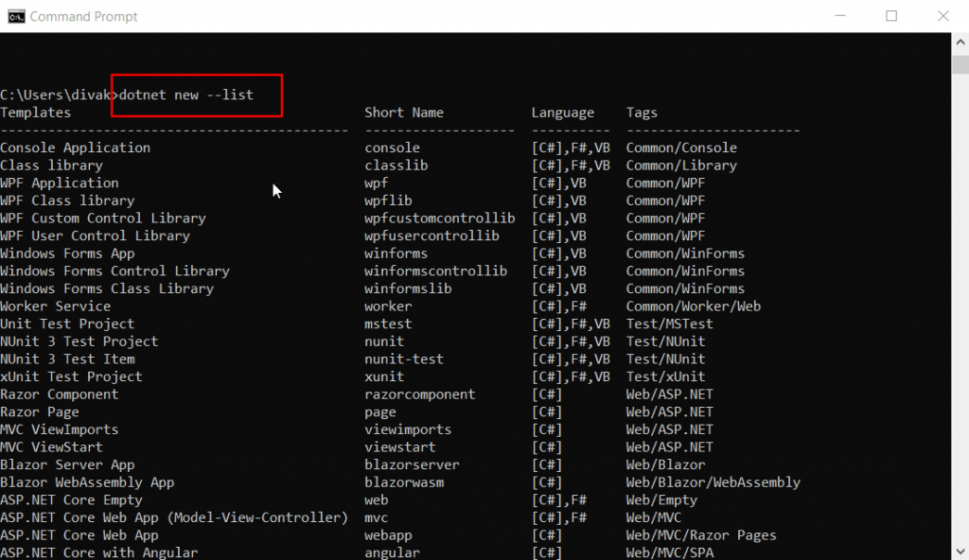969x560 pixels.
Task: Click the 'blazorserver' short name
Action: point(412,464)
